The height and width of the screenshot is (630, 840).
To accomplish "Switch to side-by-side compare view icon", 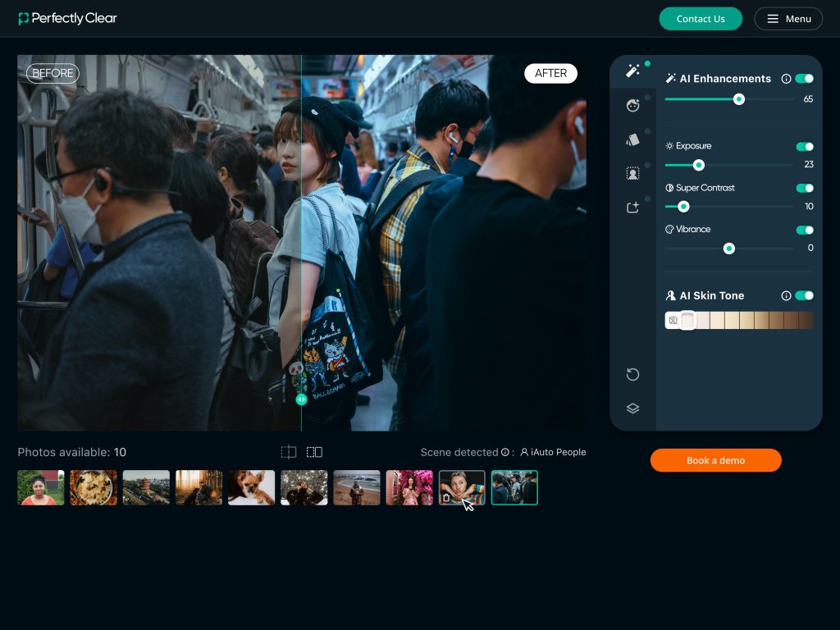I will tap(314, 452).
